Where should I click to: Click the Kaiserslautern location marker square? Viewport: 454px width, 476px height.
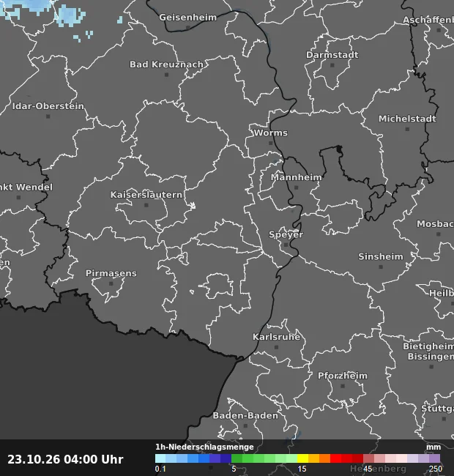click(x=146, y=205)
